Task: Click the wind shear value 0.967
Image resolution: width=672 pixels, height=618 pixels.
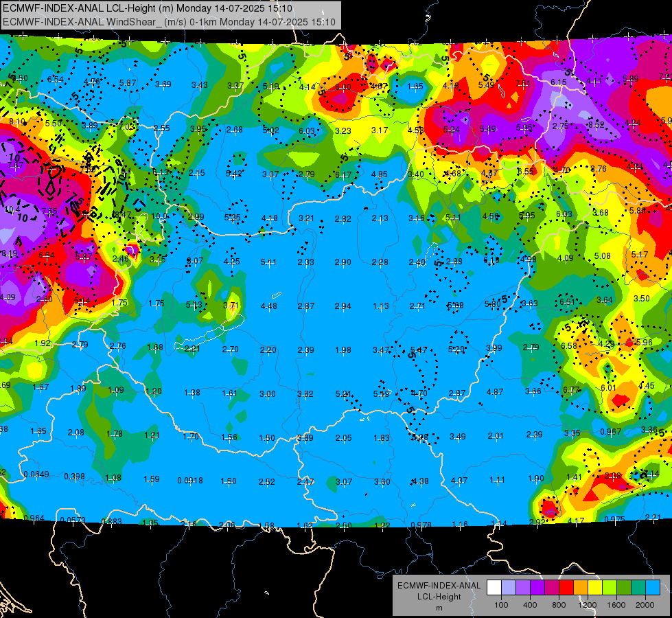Action: pos(611,431)
